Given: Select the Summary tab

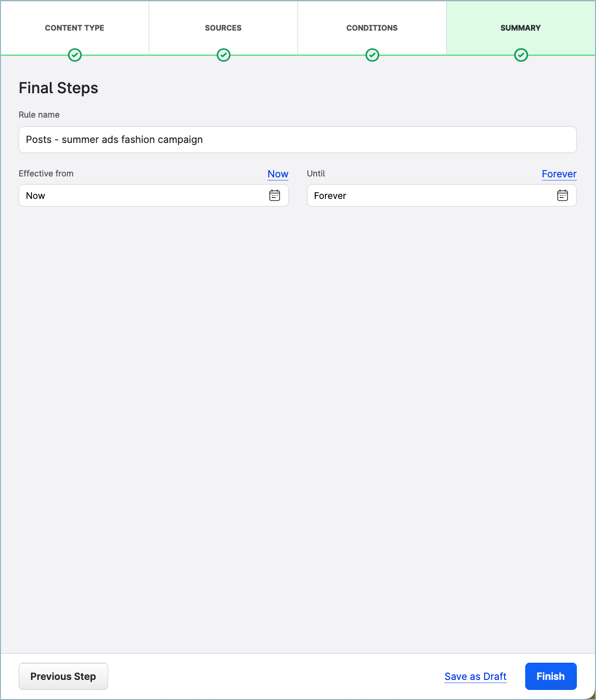Looking at the screenshot, I should point(521,28).
